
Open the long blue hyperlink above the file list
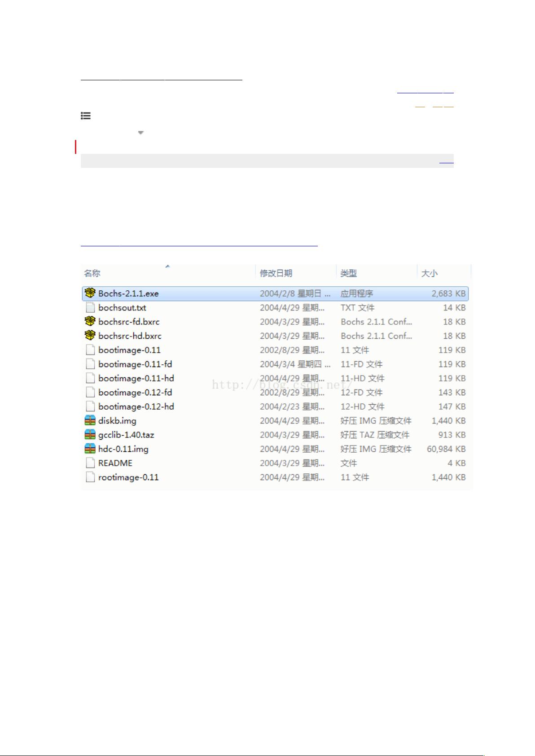[199, 246]
